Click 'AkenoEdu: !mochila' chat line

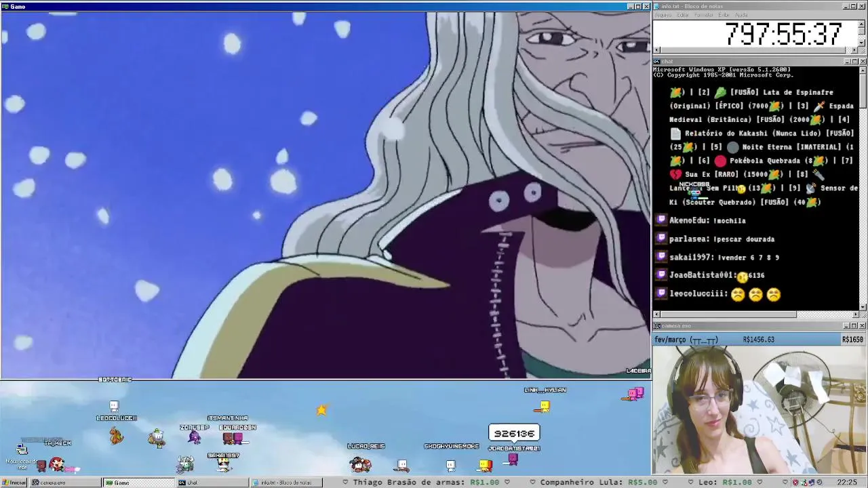[x=707, y=220]
